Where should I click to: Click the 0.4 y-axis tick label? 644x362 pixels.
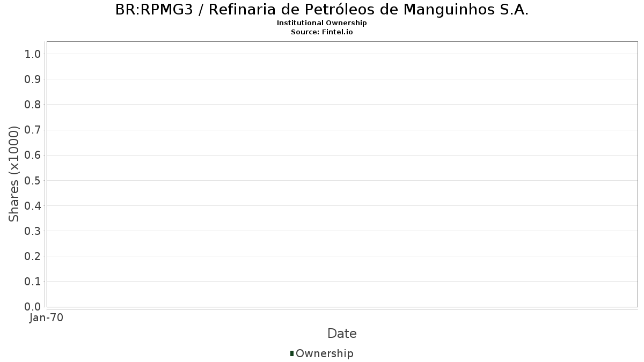pyautogui.click(x=33, y=205)
